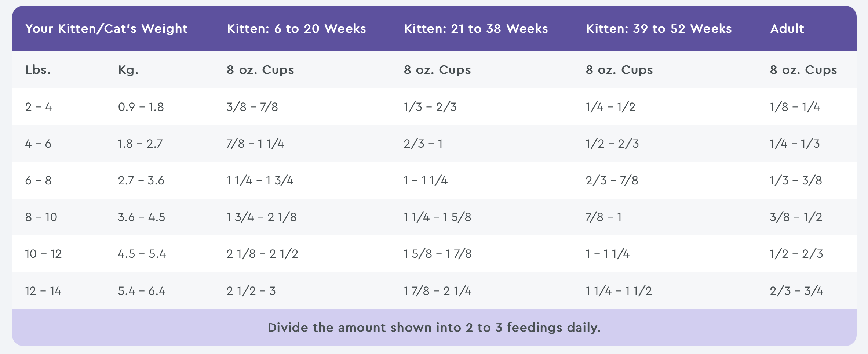Select the "0.9 – 1.8" kg cell
The height and width of the screenshot is (354, 868).
[141, 107]
